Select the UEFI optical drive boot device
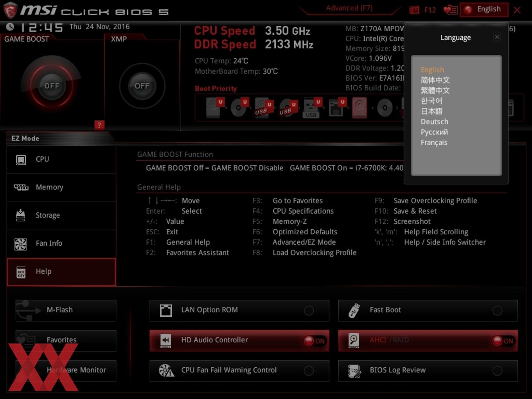This screenshot has height=399, width=532. (x=239, y=108)
